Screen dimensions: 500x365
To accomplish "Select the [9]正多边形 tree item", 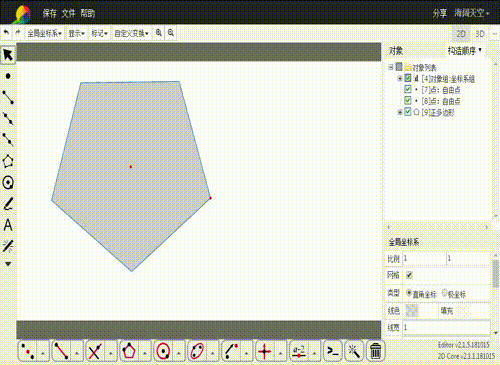I will coord(438,112).
